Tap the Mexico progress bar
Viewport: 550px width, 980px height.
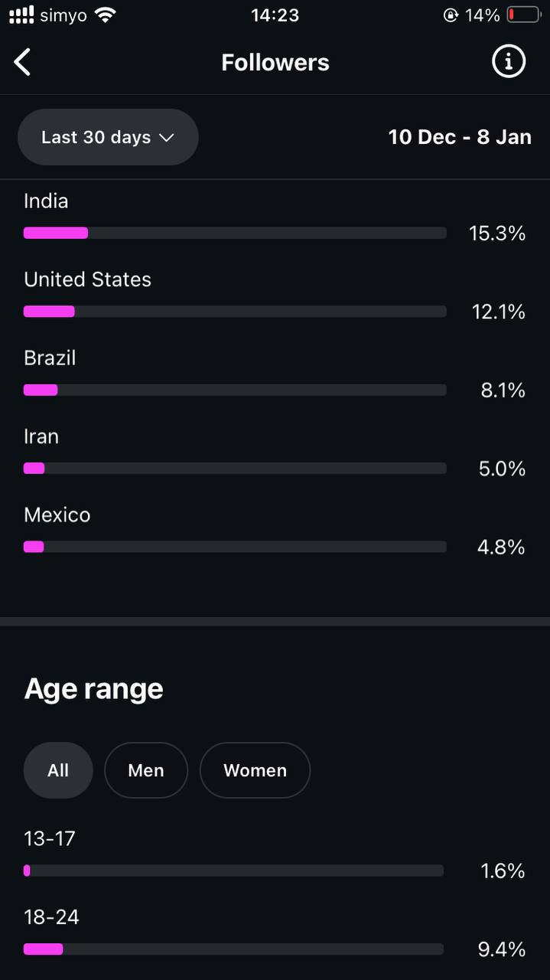(x=235, y=547)
